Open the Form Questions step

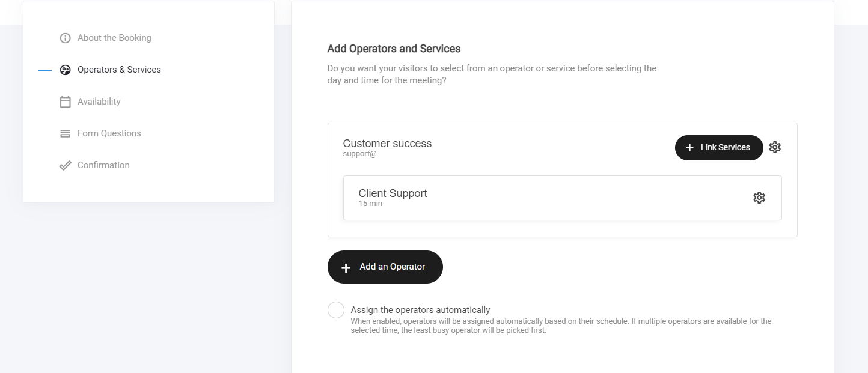[109, 133]
